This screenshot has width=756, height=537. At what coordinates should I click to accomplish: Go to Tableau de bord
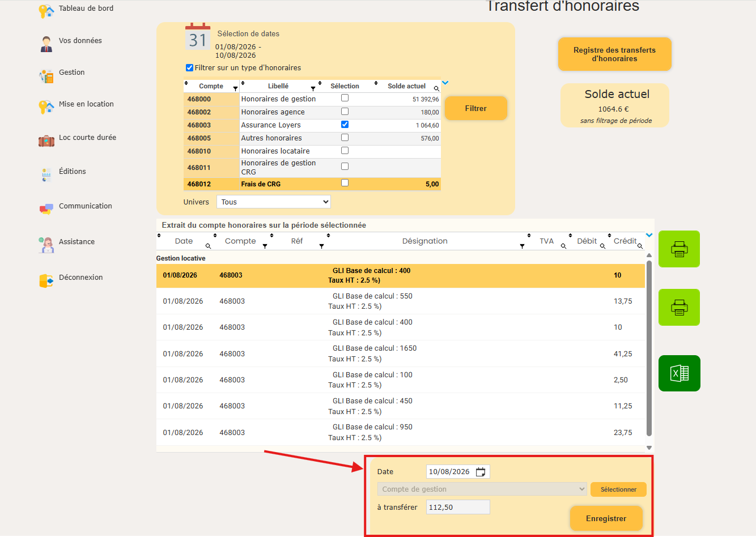click(x=86, y=8)
